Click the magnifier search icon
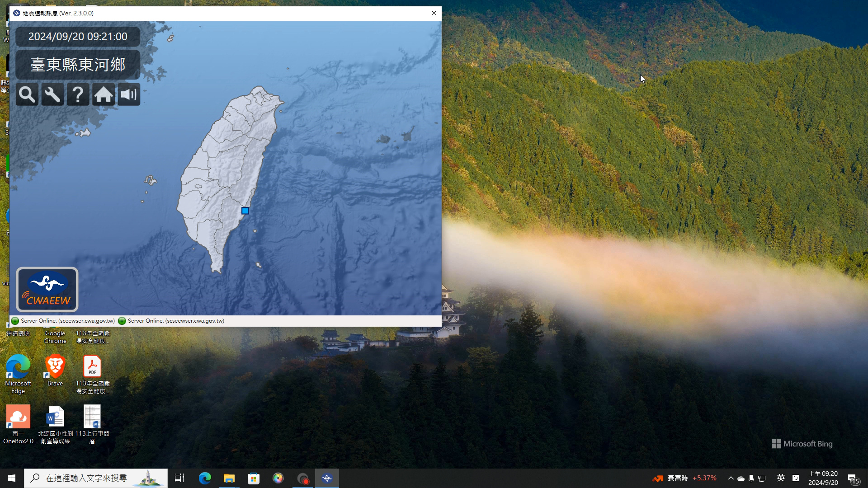This screenshot has height=488, width=868. [27, 95]
